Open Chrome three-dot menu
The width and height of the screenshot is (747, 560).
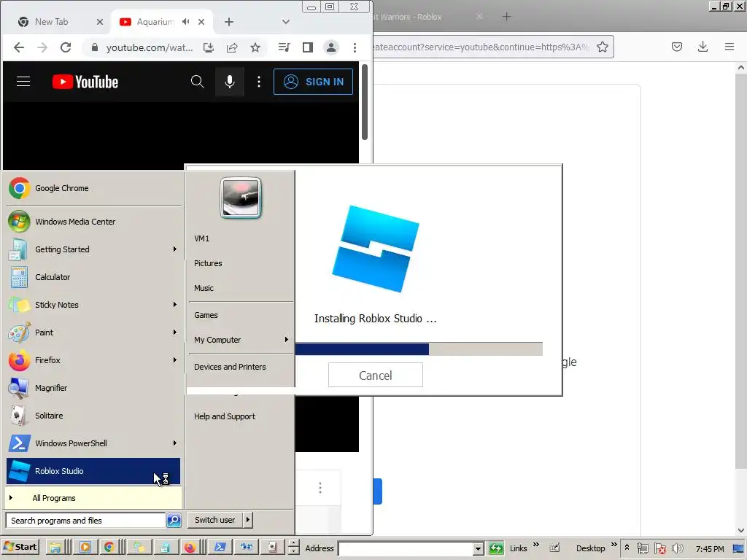[x=355, y=47]
